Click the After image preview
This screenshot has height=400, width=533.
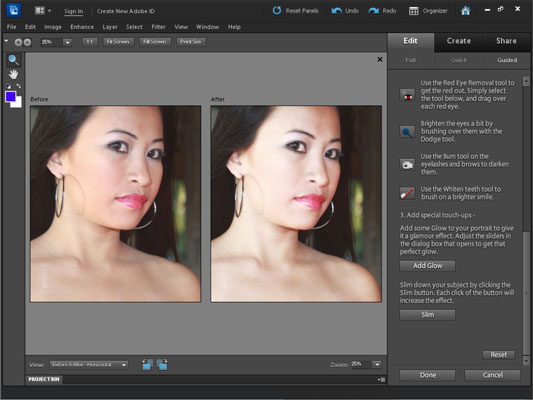[x=296, y=204]
